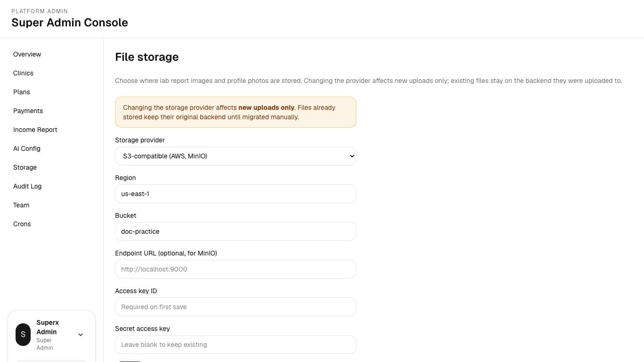Click the Bucket label
644x362 pixels.
(x=125, y=215)
